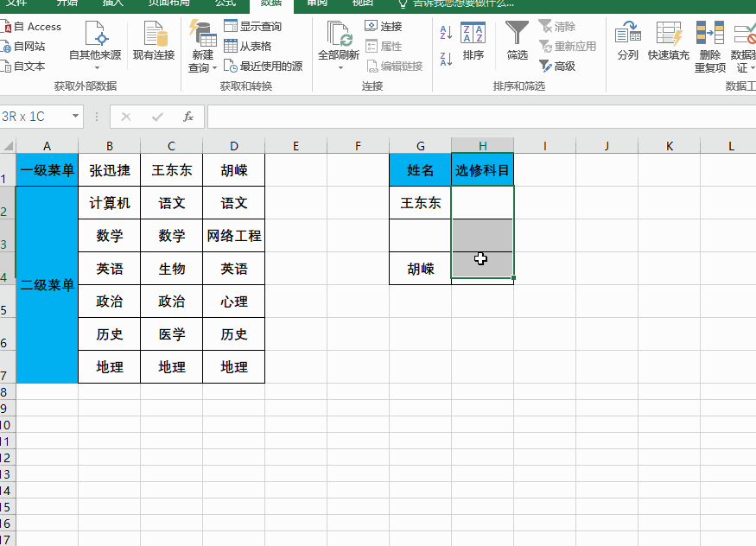The image size is (756, 546).
Task: Import data from web (自网站)
Action: [23, 47]
